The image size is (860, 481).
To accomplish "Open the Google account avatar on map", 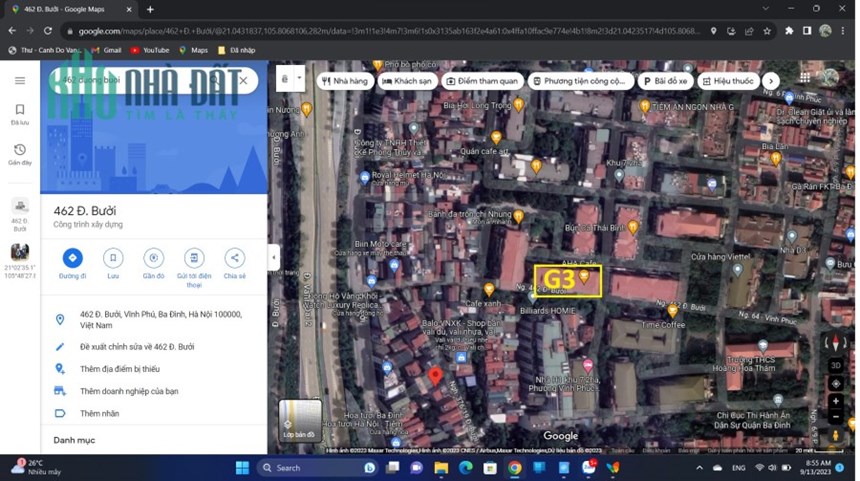I will point(830,77).
